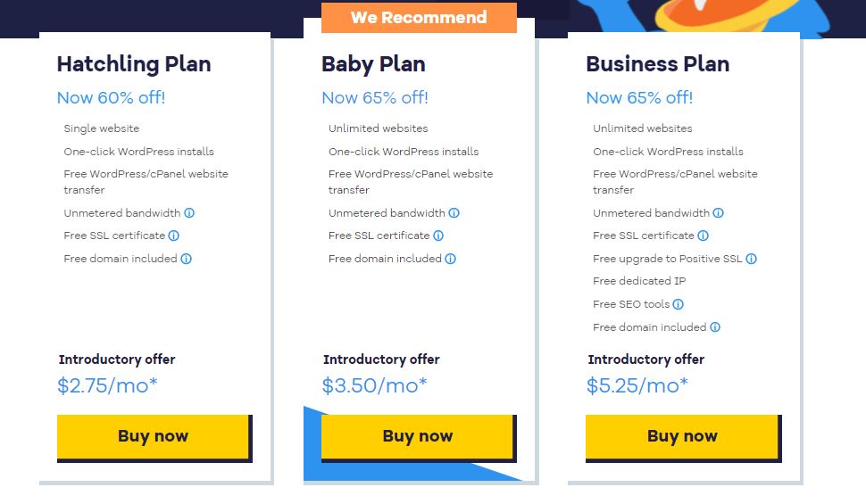Click the $3.50/mo* Baby Plan price
The height and width of the screenshot is (504, 866).
pos(374,385)
